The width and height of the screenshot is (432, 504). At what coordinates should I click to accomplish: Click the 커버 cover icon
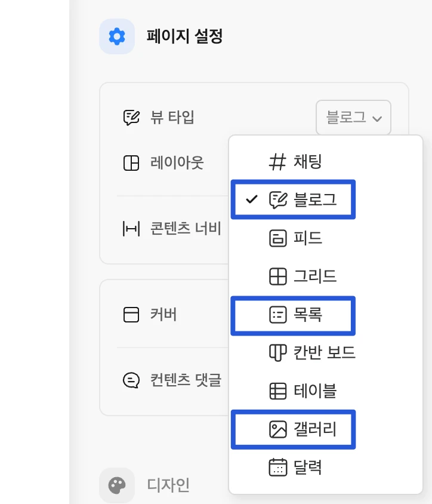coord(131,315)
